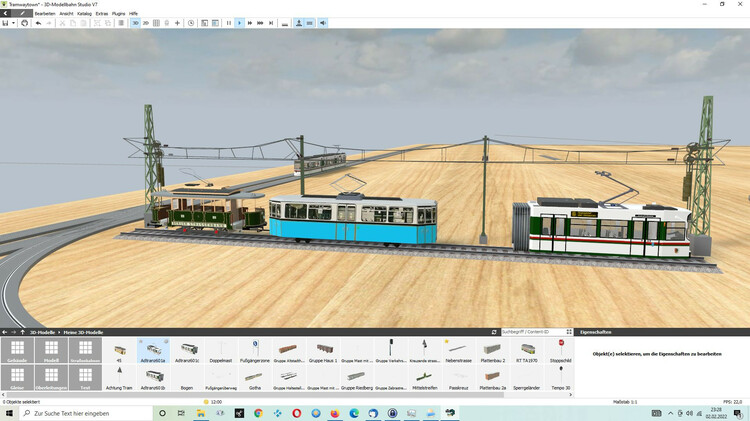Select the RT TA1970 model item
750x421 pixels.
527,350
